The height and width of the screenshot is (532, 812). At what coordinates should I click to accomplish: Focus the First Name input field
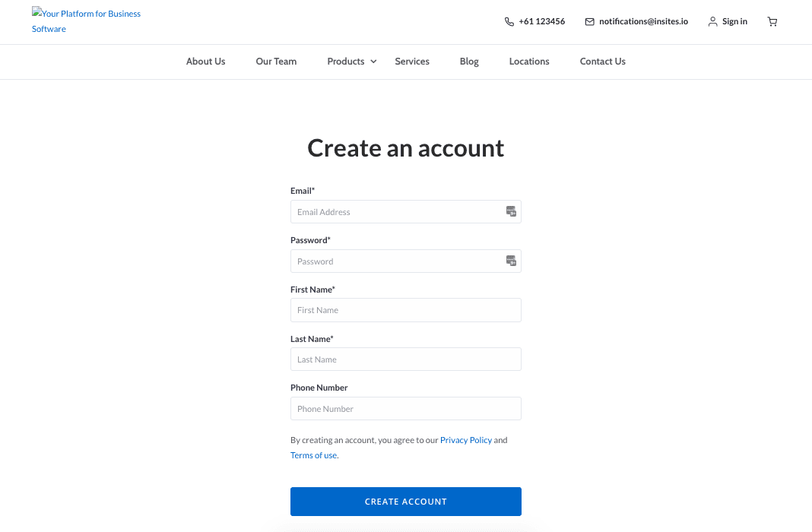pos(406,310)
